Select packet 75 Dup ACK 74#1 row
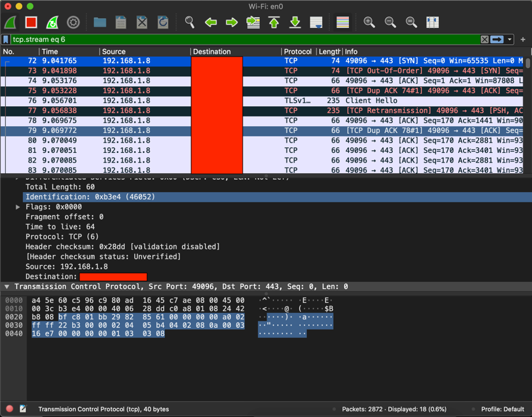 pos(262,91)
